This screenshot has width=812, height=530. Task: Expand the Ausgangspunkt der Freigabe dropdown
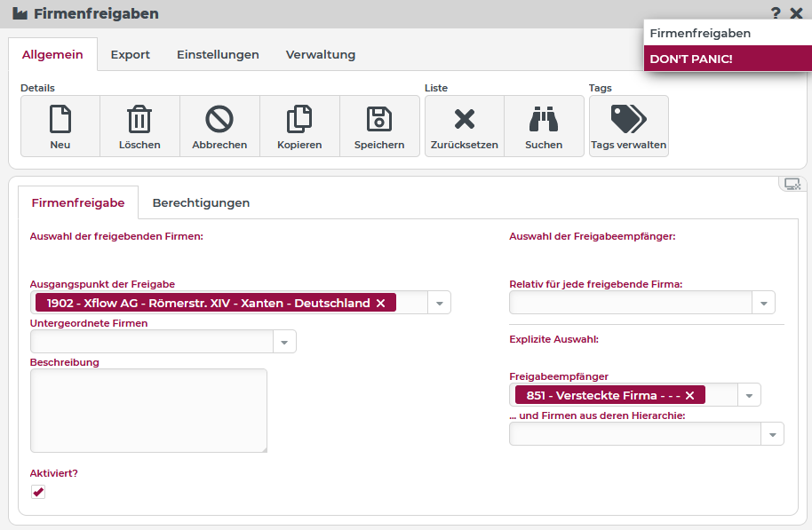pos(440,304)
